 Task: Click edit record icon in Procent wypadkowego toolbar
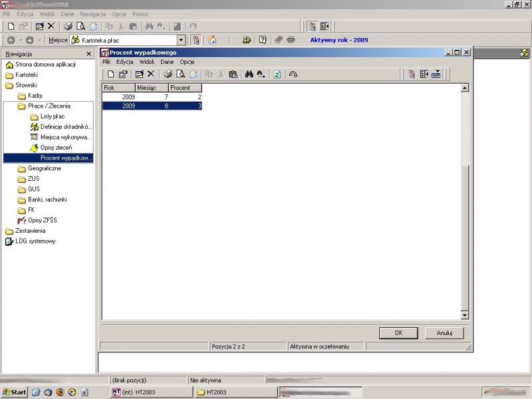139,74
